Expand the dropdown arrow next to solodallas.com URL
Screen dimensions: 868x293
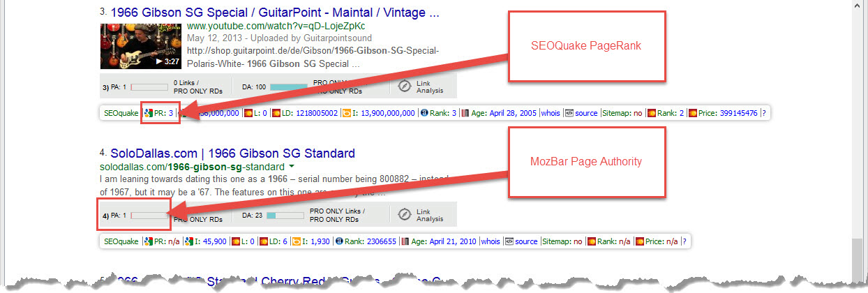click(291, 167)
